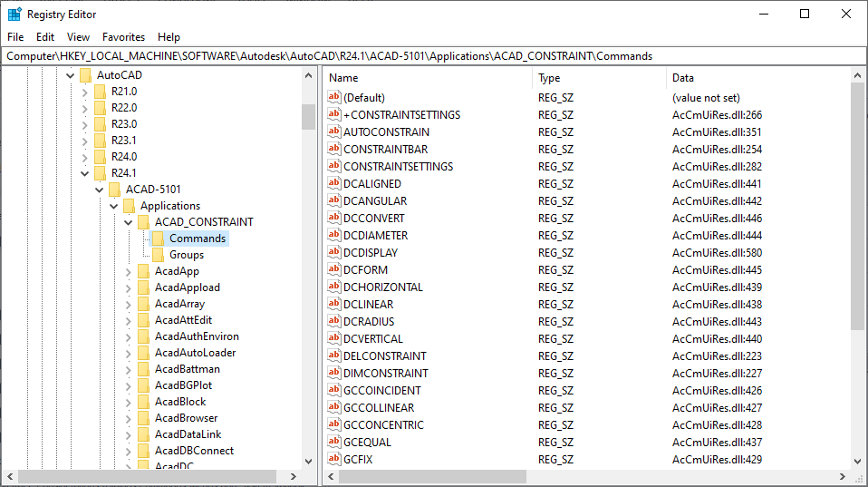
Task: Click the folder icon of the Commands key
Action: [x=158, y=239]
